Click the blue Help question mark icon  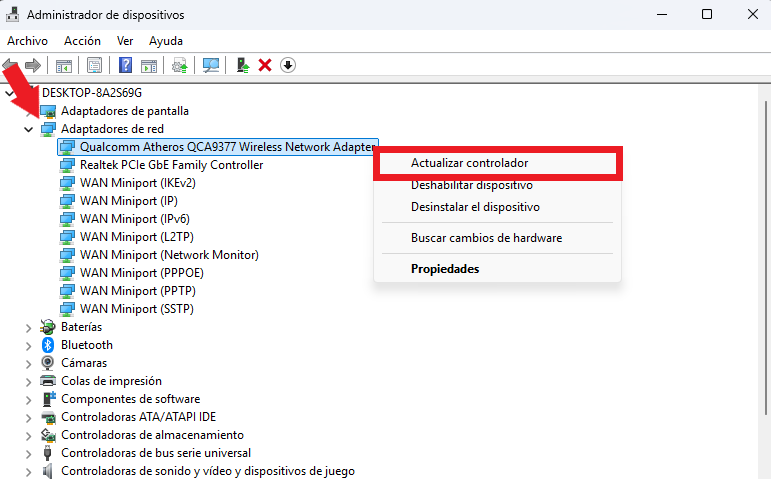pos(126,65)
